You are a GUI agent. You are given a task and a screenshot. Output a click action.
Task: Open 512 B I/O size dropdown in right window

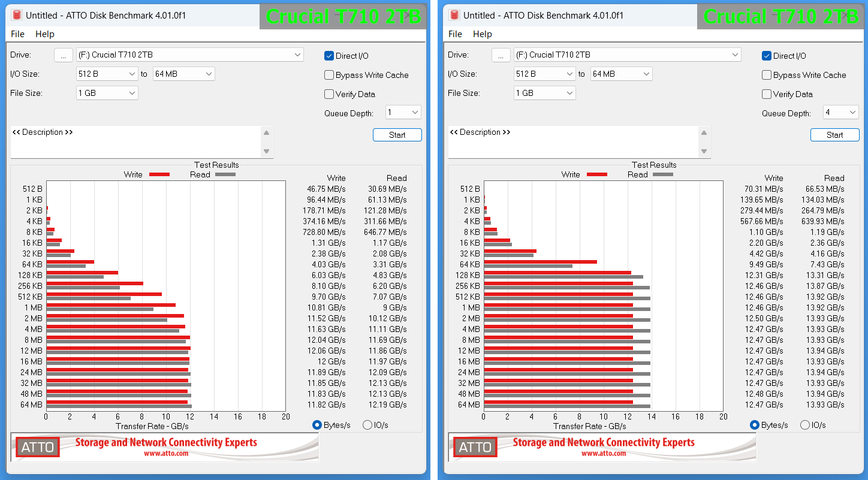point(545,74)
